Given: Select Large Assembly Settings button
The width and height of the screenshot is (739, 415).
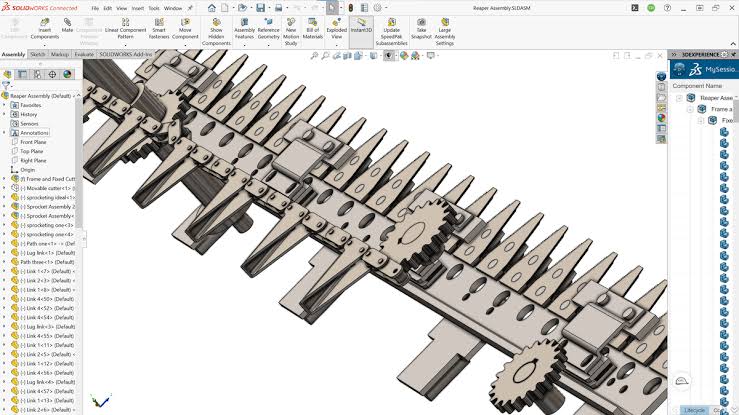Looking at the screenshot, I should 444,32.
